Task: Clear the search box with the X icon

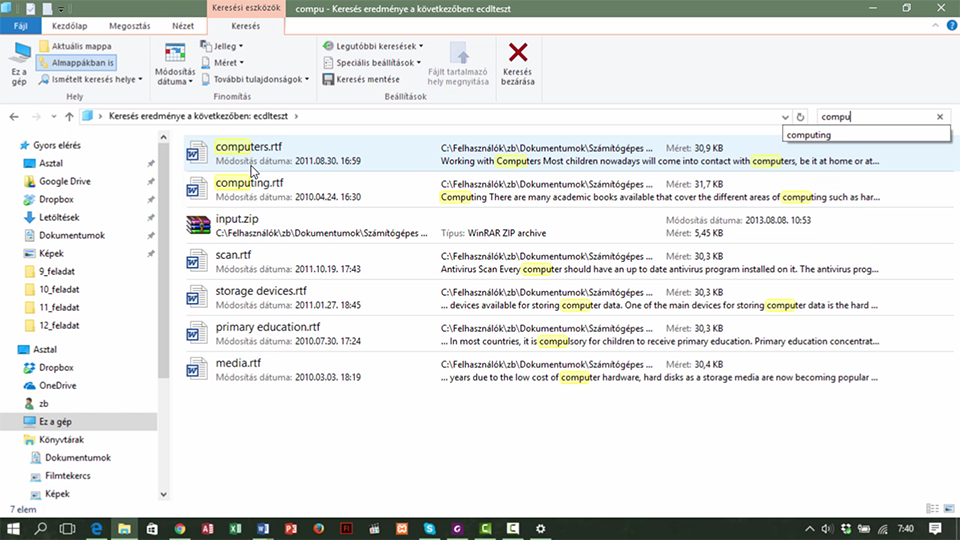Action: [x=940, y=116]
